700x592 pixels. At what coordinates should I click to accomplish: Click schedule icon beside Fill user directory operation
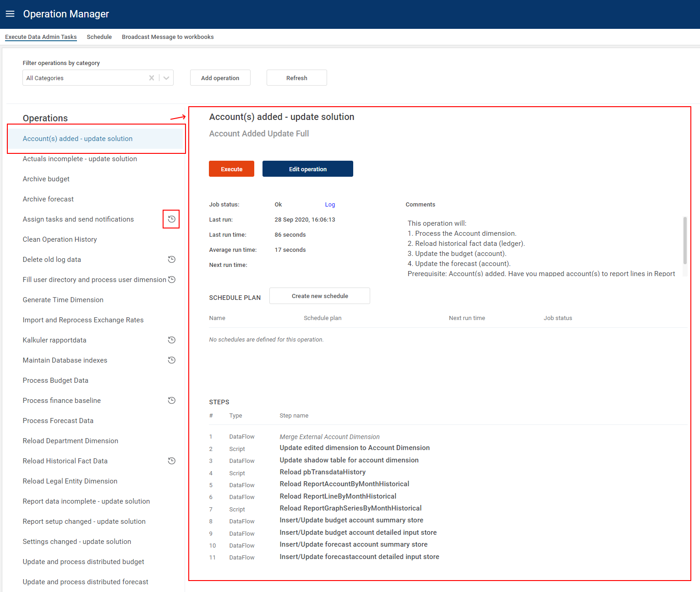172,280
